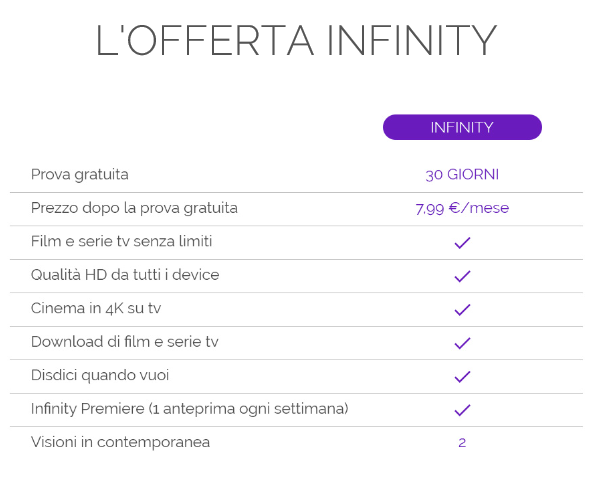Click the 7,99 €/mese price text

tap(462, 209)
